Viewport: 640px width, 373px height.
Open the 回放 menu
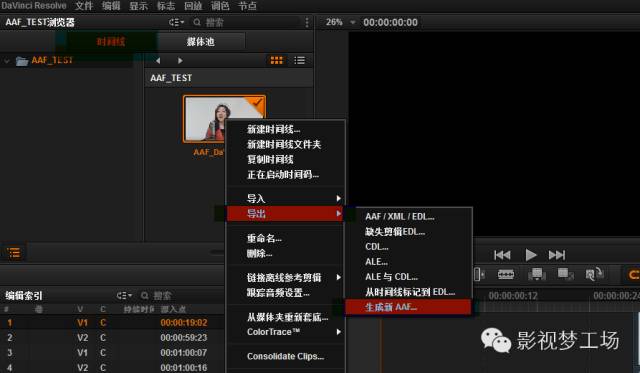point(193,6)
